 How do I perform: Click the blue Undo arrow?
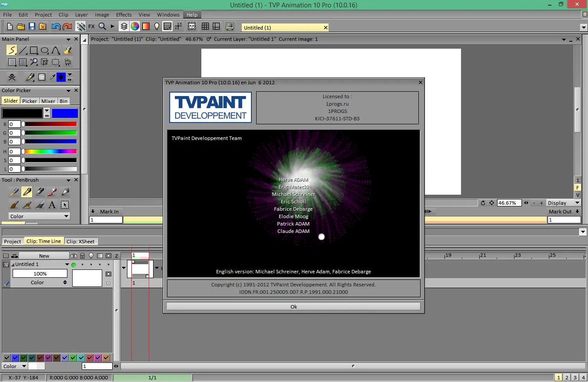(x=56, y=27)
